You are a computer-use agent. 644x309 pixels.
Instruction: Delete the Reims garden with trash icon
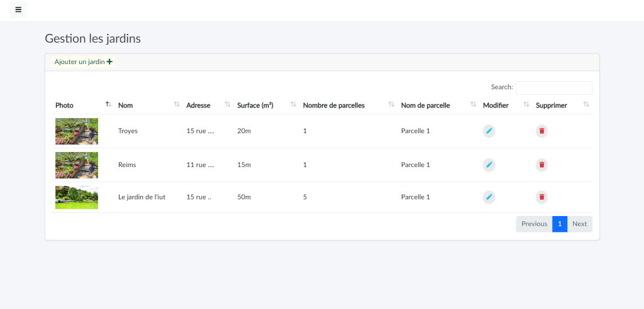(x=541, y=165)
